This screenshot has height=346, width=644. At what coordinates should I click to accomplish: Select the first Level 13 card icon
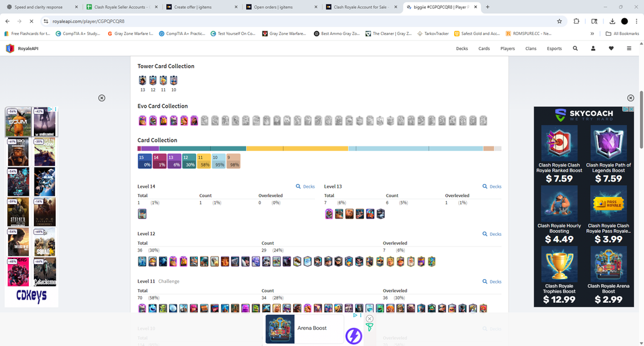point(328,214)
